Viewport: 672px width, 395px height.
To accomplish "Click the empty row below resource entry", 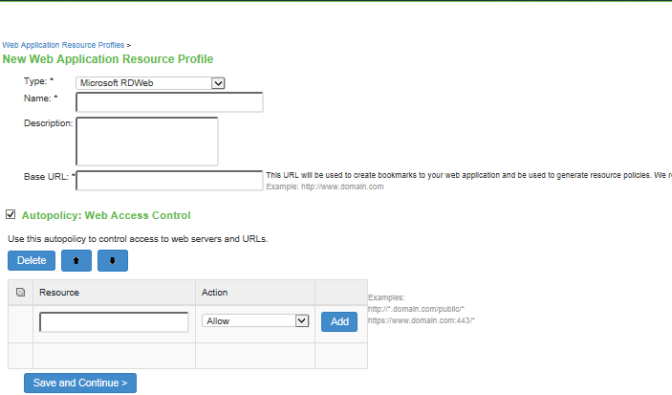I will [x=188, y=356].
